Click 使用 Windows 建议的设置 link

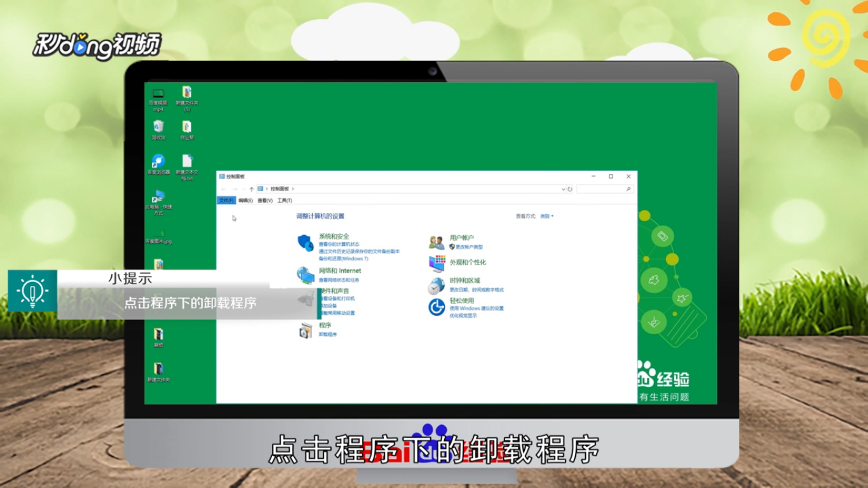point(477,308)
